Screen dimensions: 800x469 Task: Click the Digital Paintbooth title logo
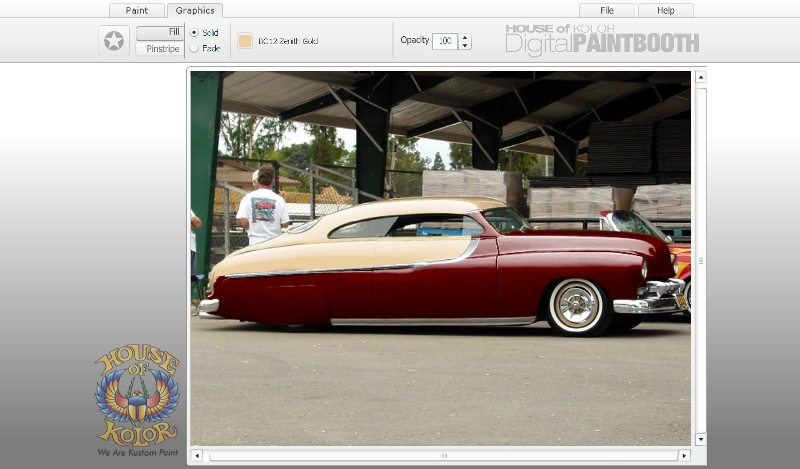coord(601,40)
